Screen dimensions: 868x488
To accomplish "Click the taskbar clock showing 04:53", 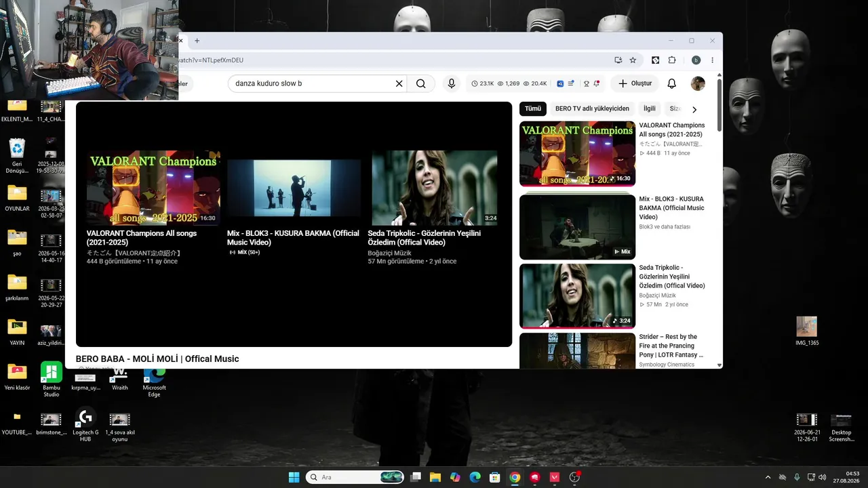I will point(847,477).
